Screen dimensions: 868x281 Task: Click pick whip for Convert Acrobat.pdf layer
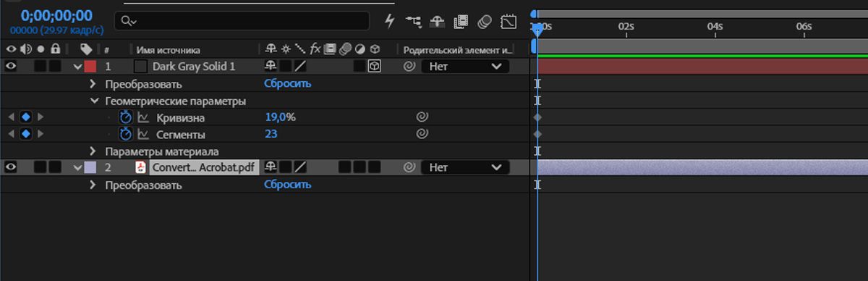[409, 167]
